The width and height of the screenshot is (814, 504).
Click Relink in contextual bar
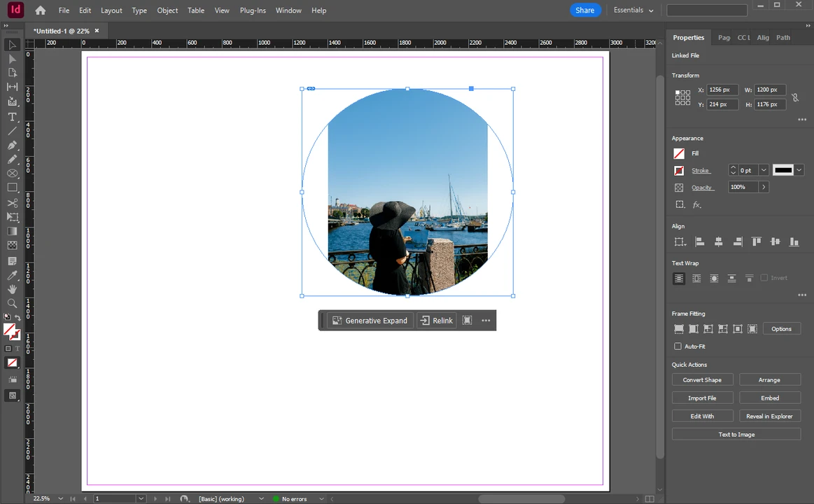coord(437,321)
